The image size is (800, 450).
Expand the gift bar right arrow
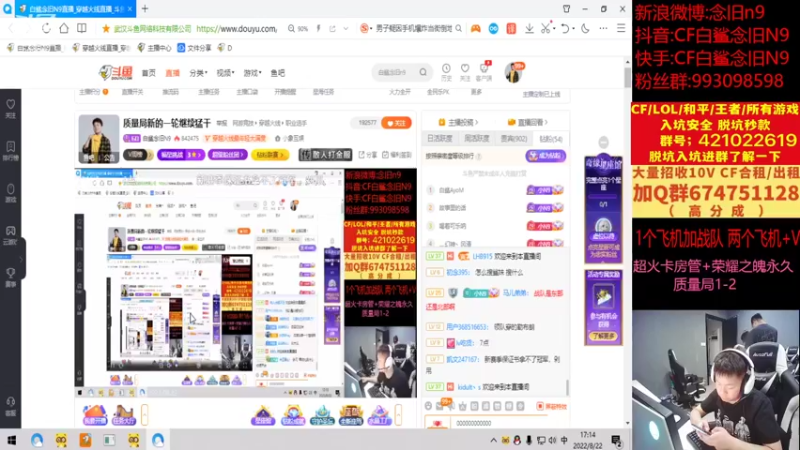coord(398,414)
